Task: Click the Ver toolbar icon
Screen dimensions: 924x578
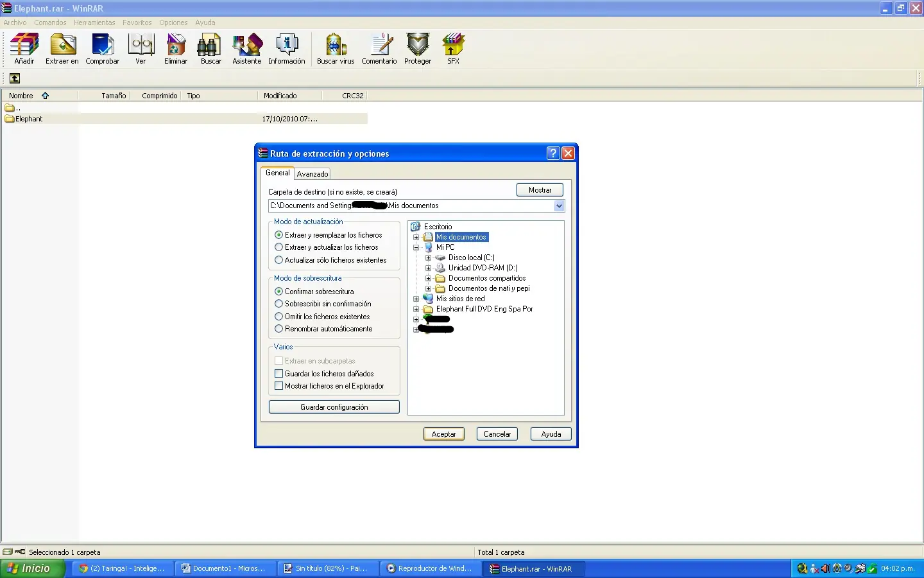Action: (141, 49)
